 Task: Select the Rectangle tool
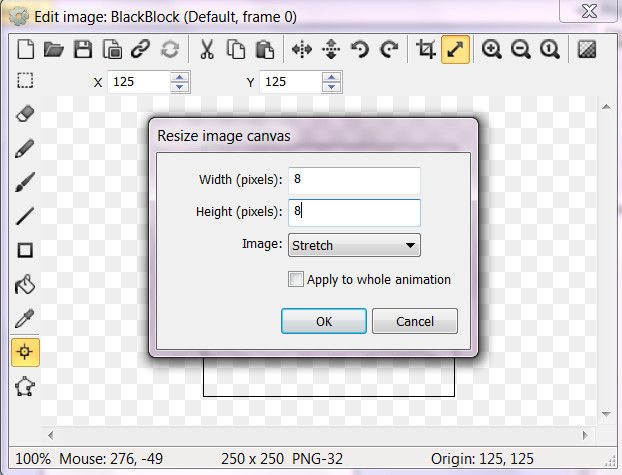point(26,250)
